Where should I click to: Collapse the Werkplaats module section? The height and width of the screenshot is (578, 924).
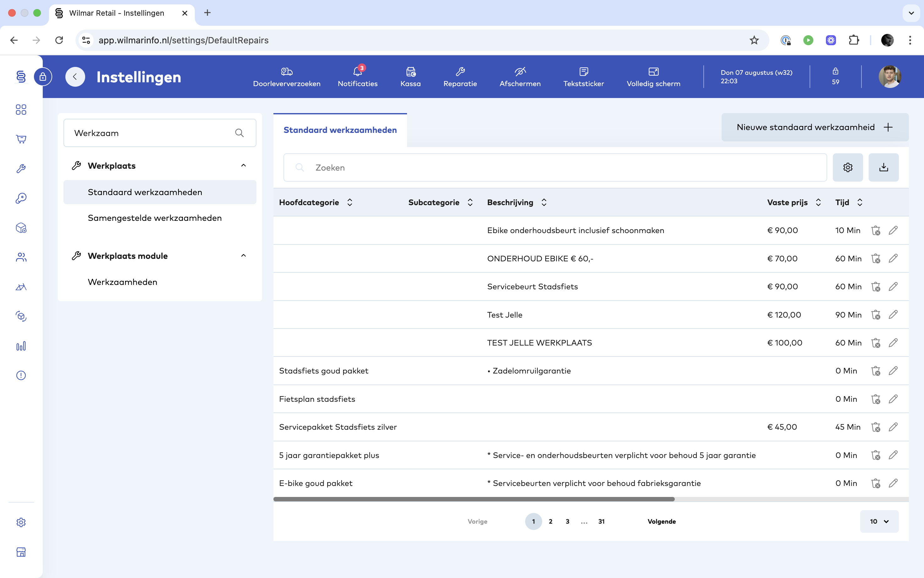point(243,256)
